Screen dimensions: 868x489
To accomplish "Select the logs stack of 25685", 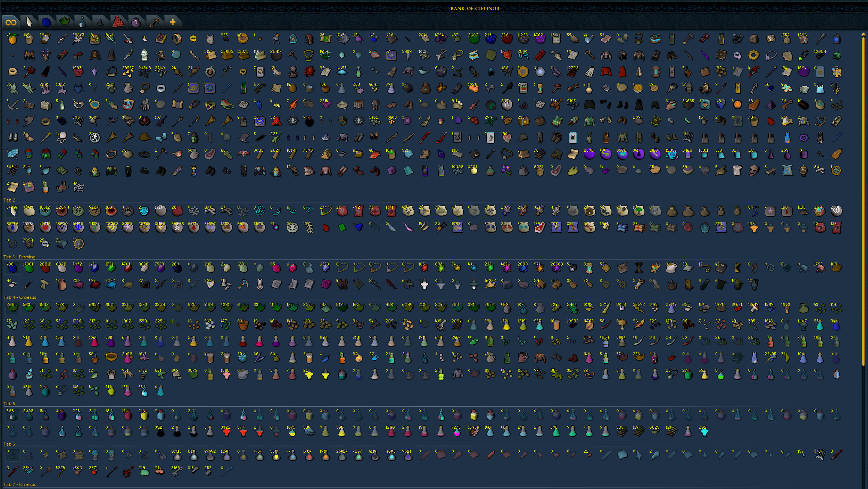I will click(227, 56).
